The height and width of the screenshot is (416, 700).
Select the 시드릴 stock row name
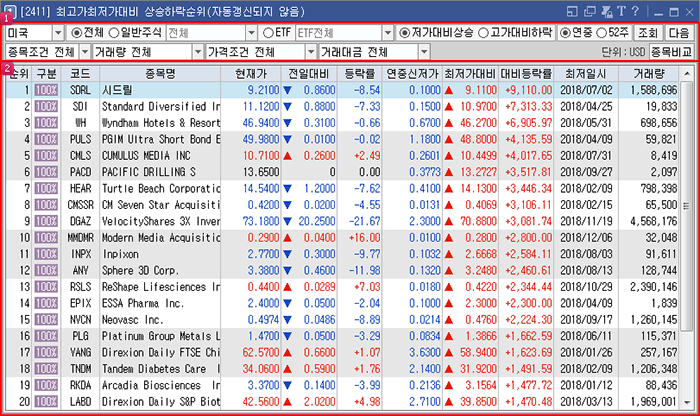117,90
